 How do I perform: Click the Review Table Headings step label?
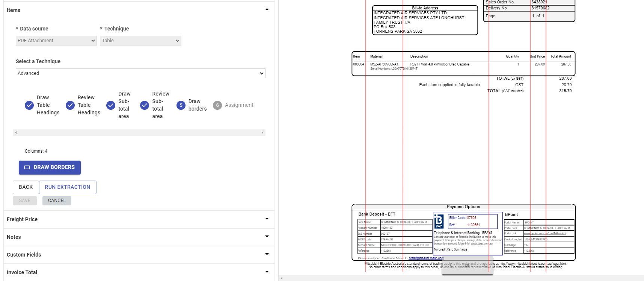click(89, 105)
